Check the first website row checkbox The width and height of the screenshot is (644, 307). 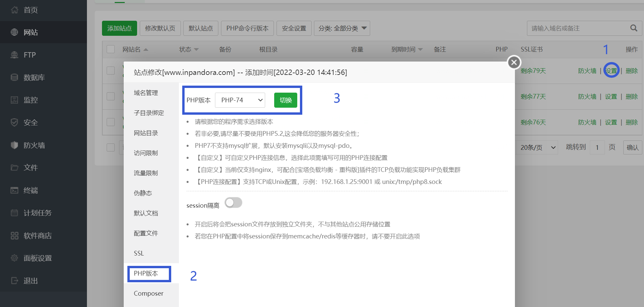click(111, 71)
